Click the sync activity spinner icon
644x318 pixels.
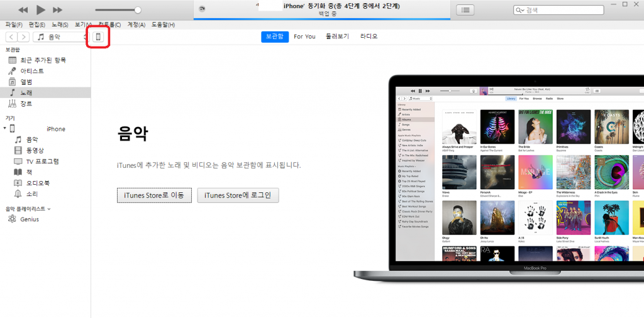(x=201, y=9)
